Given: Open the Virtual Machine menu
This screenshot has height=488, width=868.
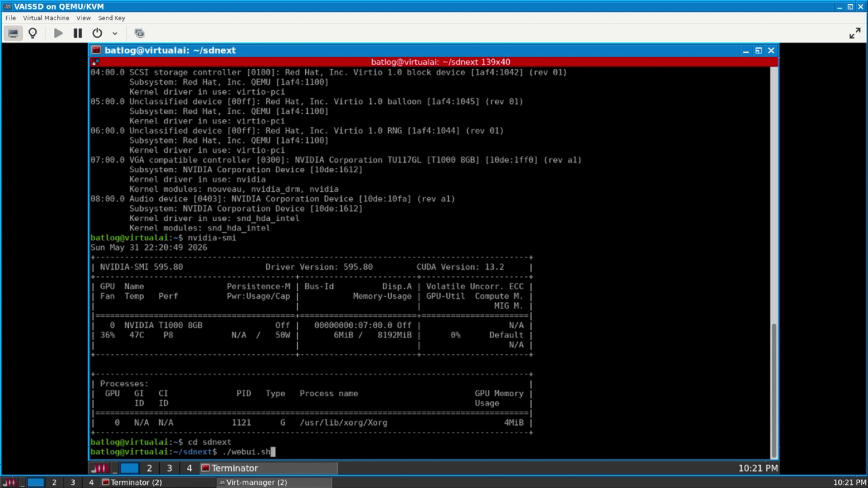Looking at the screenshot, I should [46, 18].
